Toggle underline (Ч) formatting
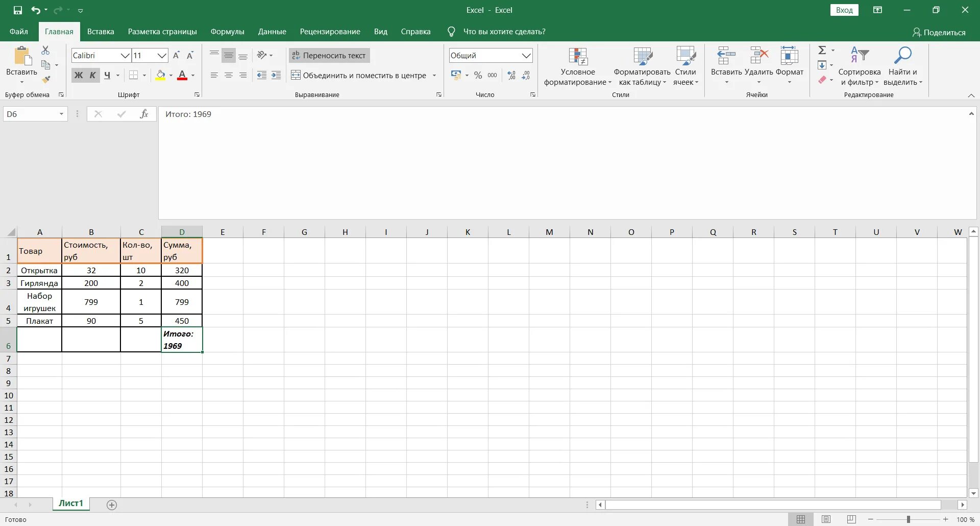 [x=107, y=75]
